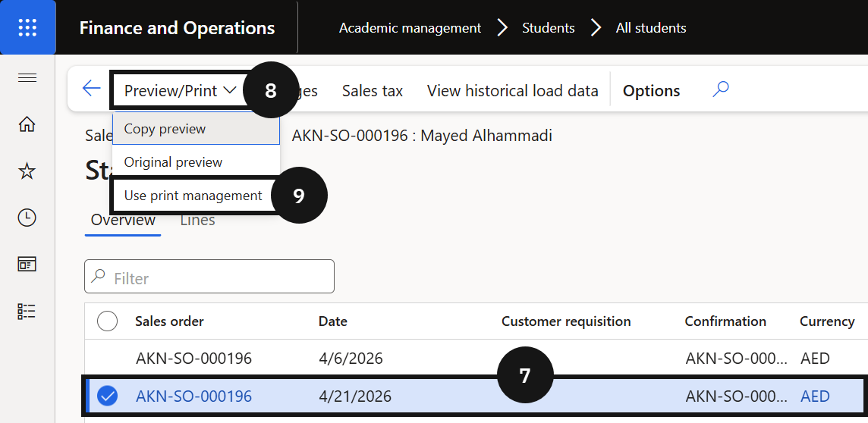
Task: Click AKN-SO-000196 : Mayed Alhammadi header text
Action: point(422,136)
